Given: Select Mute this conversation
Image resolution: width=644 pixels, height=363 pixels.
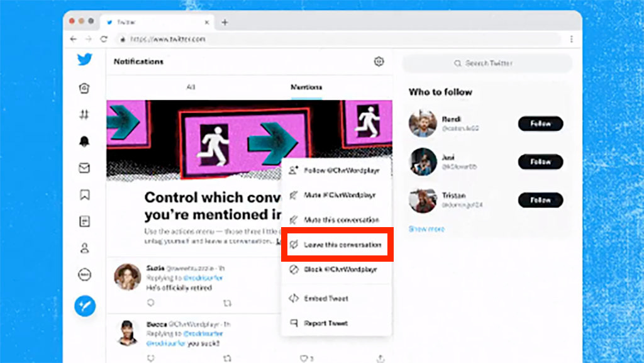Looking at the screenshot, I should coord(336,220).
